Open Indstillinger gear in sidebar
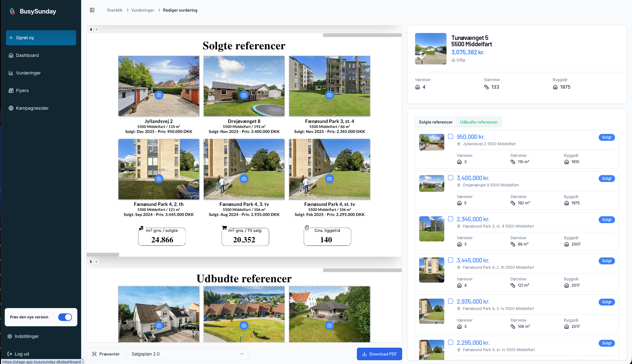The width and height of the screenshot is (632, 364). click(x=10, y=336)
